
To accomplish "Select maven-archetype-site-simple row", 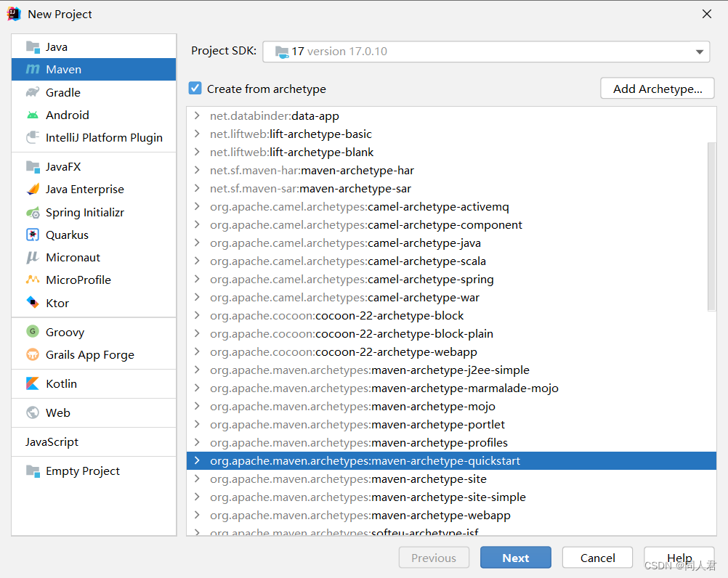I will click(451, 497).
